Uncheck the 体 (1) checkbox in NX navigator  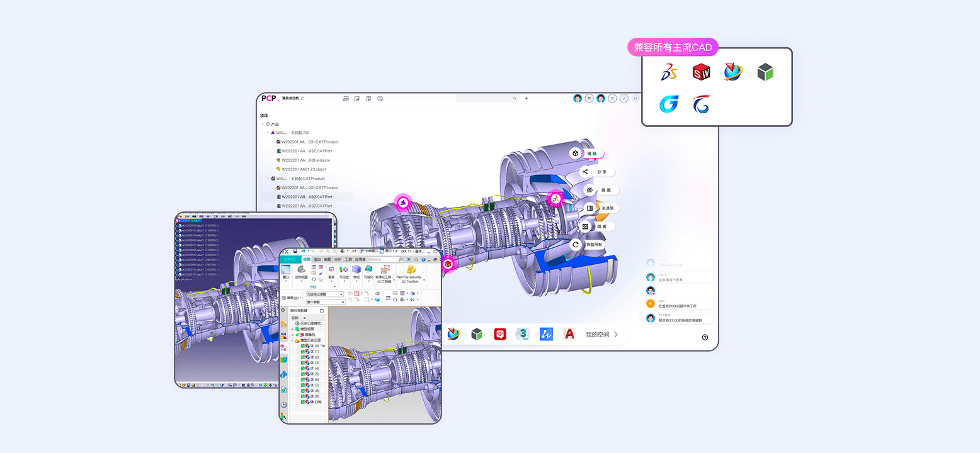[x=303, y=351]
